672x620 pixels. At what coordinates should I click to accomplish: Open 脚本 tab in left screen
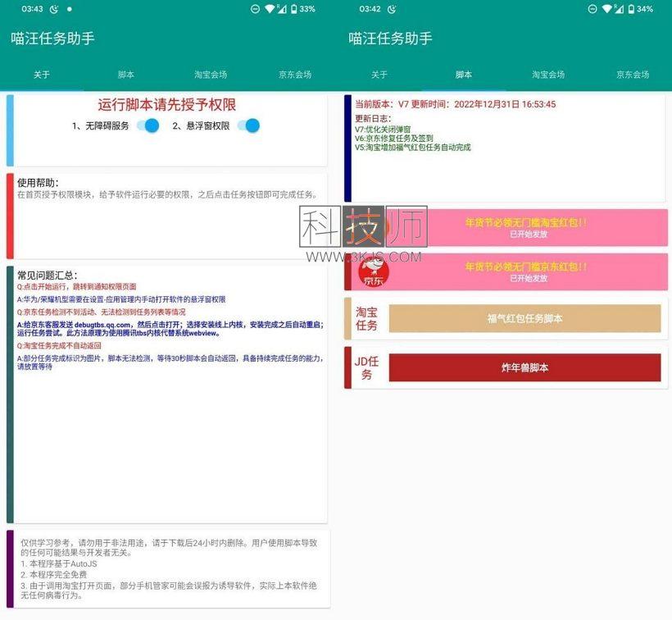pos(126,75)
